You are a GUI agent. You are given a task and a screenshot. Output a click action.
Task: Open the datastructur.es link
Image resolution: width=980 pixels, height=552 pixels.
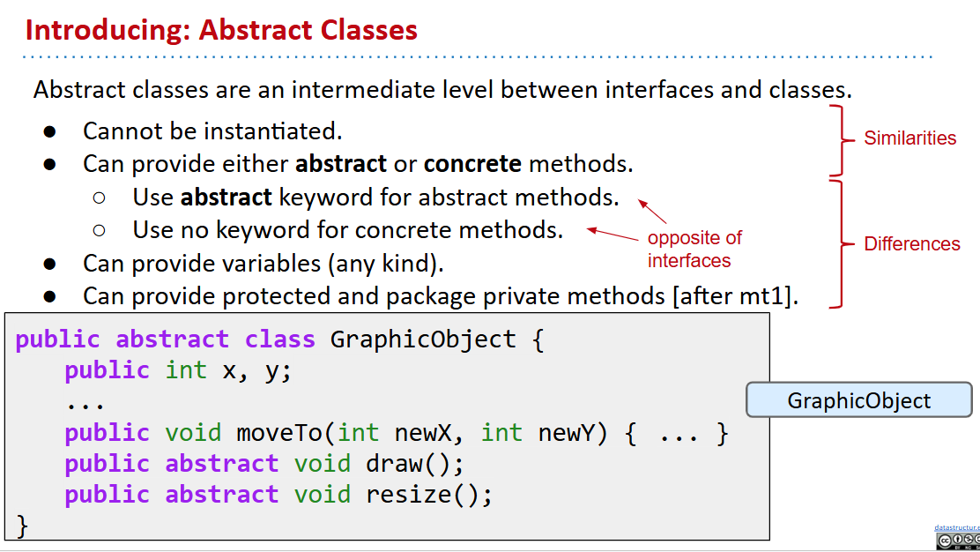coord(957,527)
